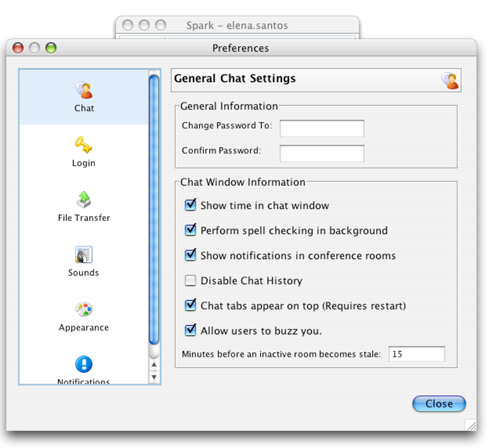Select the File Transfer label in the sidebar
This screenshot has height=448, width=489.
(x=84, y=218)
